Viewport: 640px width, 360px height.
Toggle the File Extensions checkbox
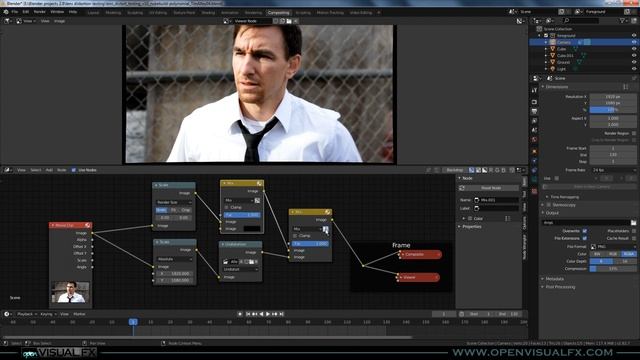click(x=584, y=238)
